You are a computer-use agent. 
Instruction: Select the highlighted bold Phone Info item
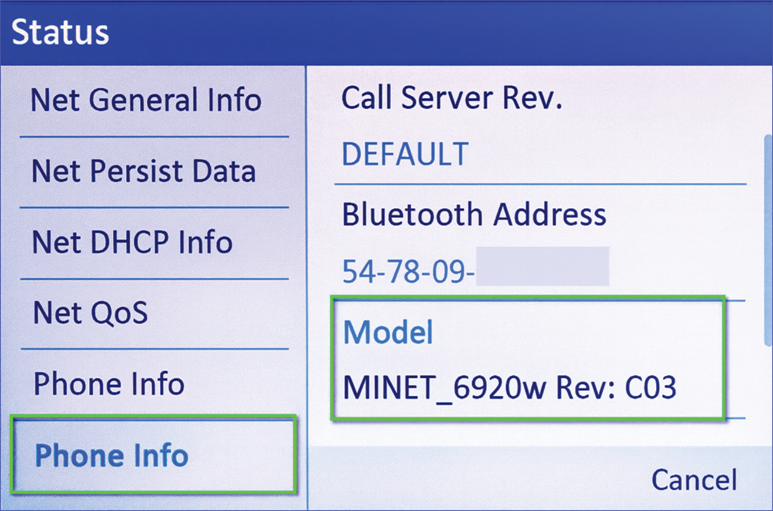(x=111, y=456)
